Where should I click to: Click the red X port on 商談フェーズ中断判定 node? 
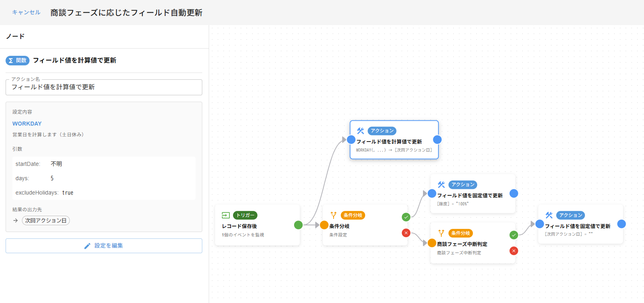514,251
